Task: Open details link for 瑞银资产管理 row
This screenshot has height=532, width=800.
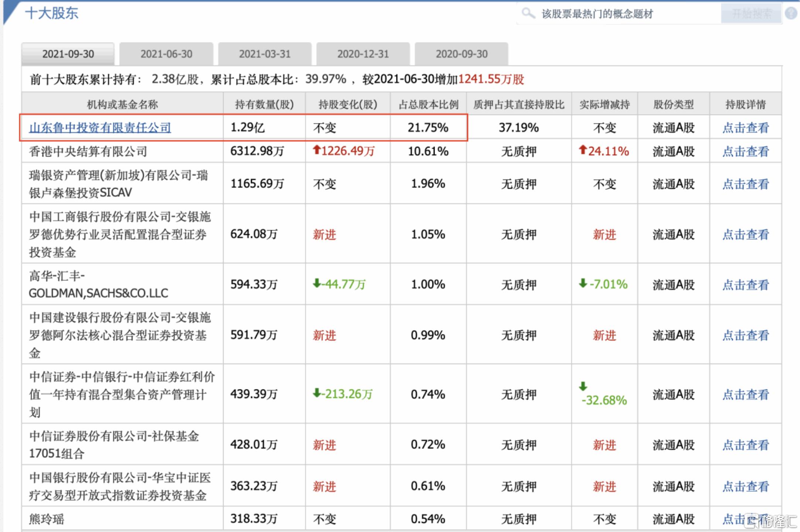Action: [746, 184]
